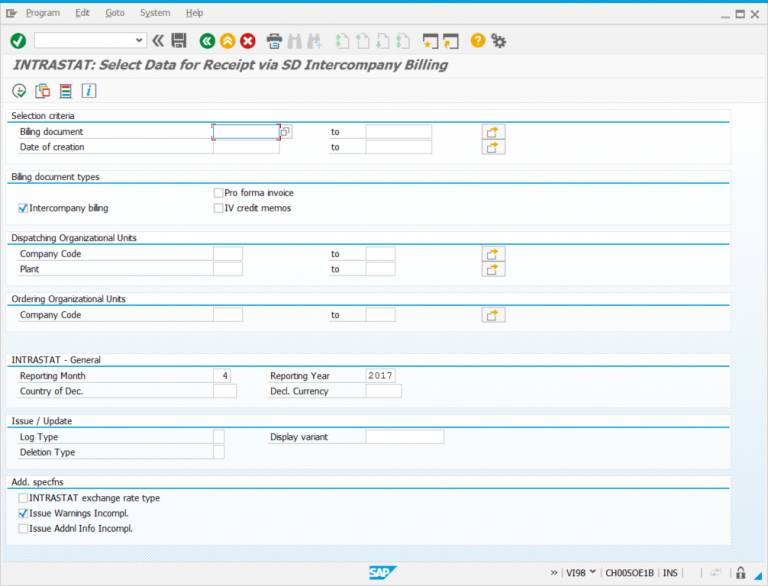Click the red Cancel icon
The width and height of the screenshot is (768, 586).
[248, 41]
